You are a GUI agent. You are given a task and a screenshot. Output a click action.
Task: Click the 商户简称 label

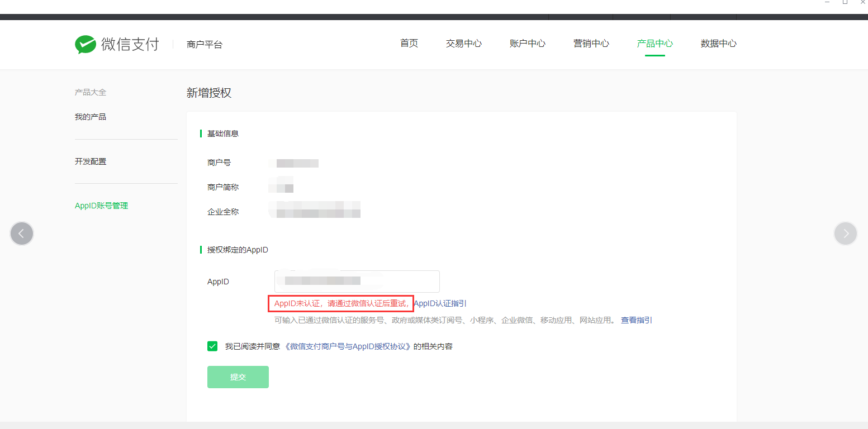click(223, 187)
